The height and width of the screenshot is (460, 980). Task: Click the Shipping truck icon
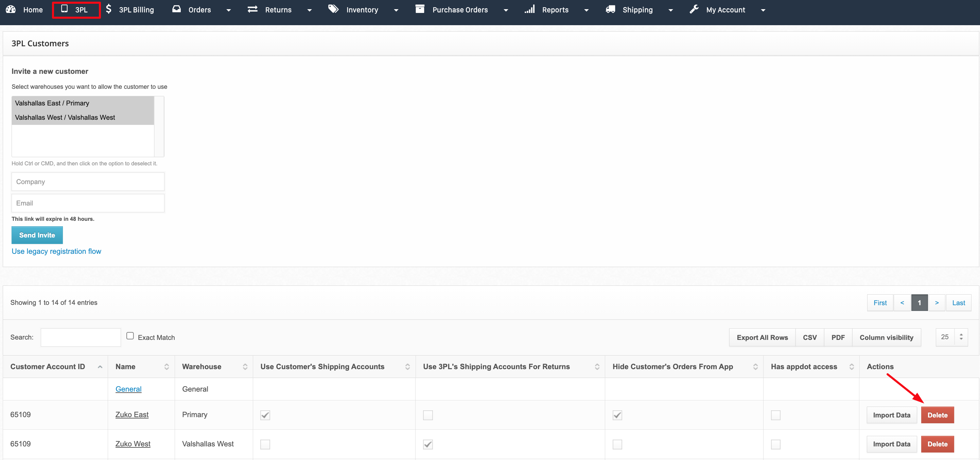(x=611, y=9)
